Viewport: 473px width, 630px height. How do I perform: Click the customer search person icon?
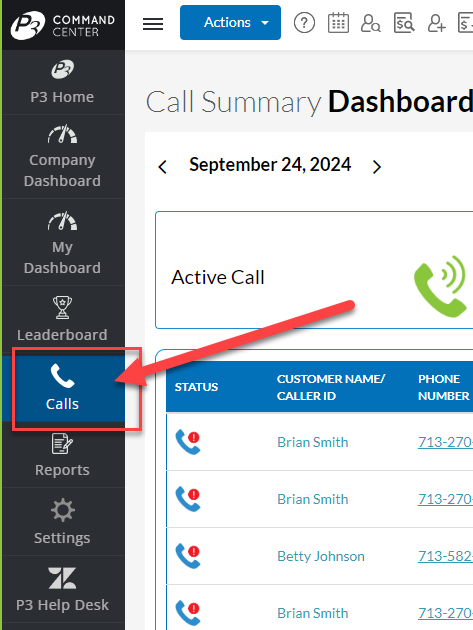pos(371,23)
